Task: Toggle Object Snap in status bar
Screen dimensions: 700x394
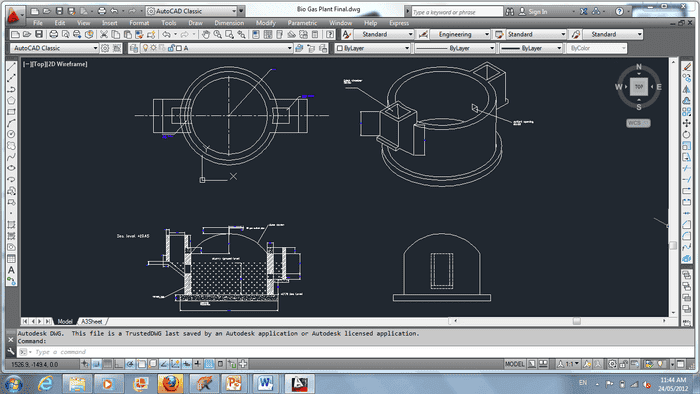Action: point(142,364)
